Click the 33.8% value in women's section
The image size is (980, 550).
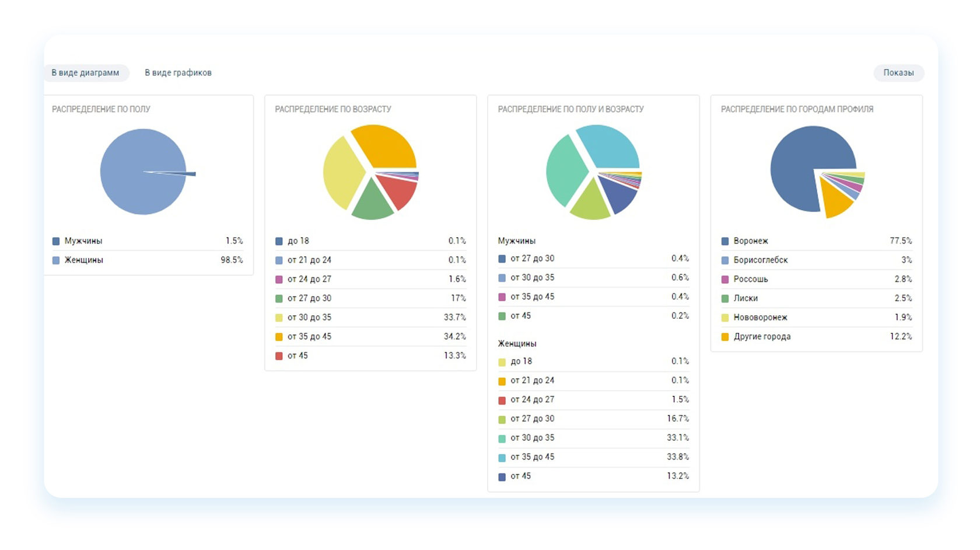coord(678,457)
